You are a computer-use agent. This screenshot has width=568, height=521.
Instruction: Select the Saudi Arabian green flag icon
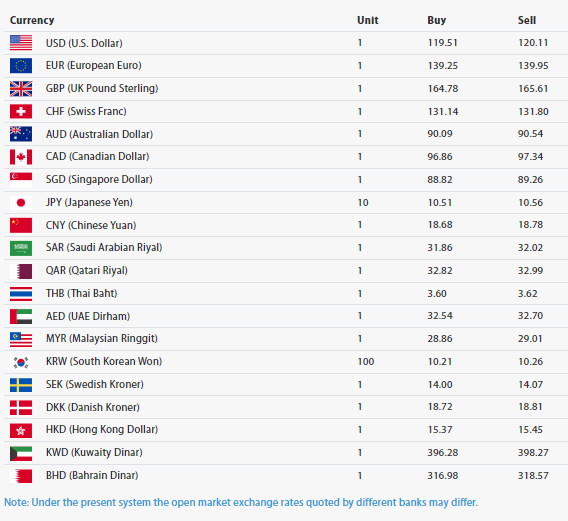pos(21,248)
